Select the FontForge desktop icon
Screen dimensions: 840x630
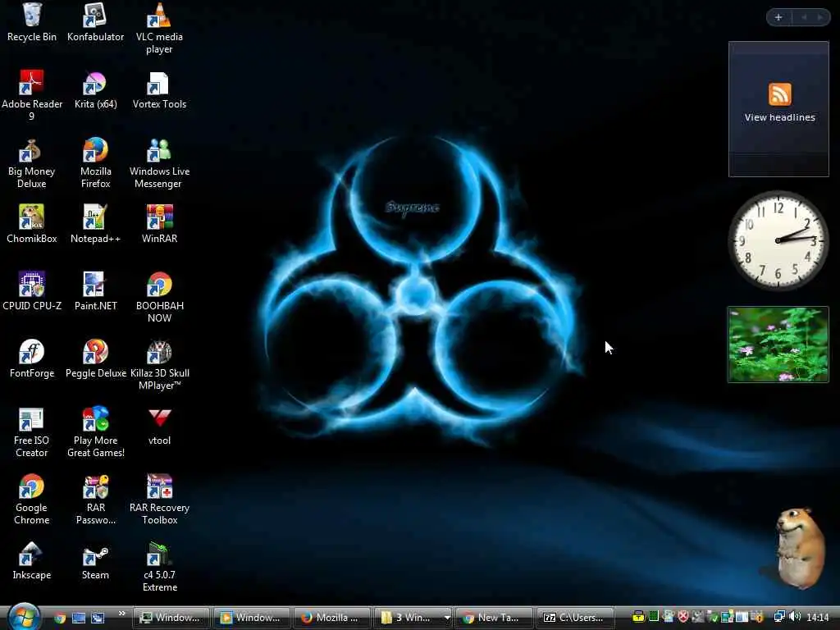click(32, 359)
